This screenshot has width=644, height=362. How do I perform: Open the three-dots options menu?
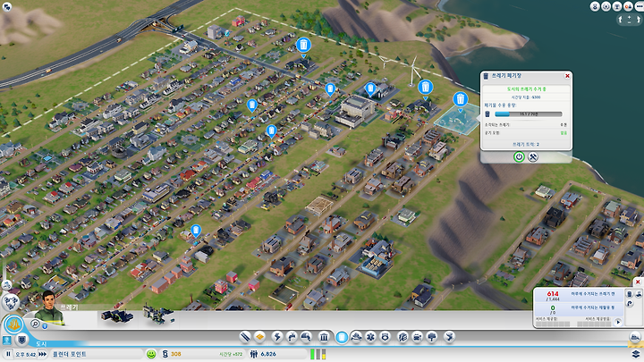[x=639, y=6]
